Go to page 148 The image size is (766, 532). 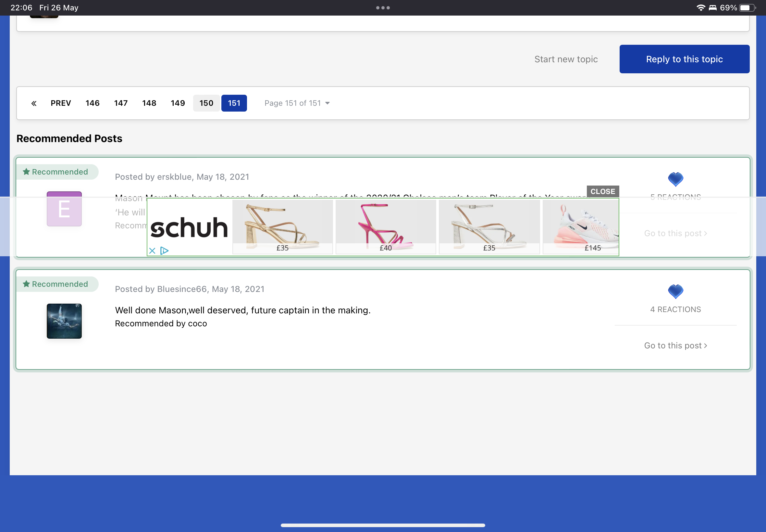point(149,103)
